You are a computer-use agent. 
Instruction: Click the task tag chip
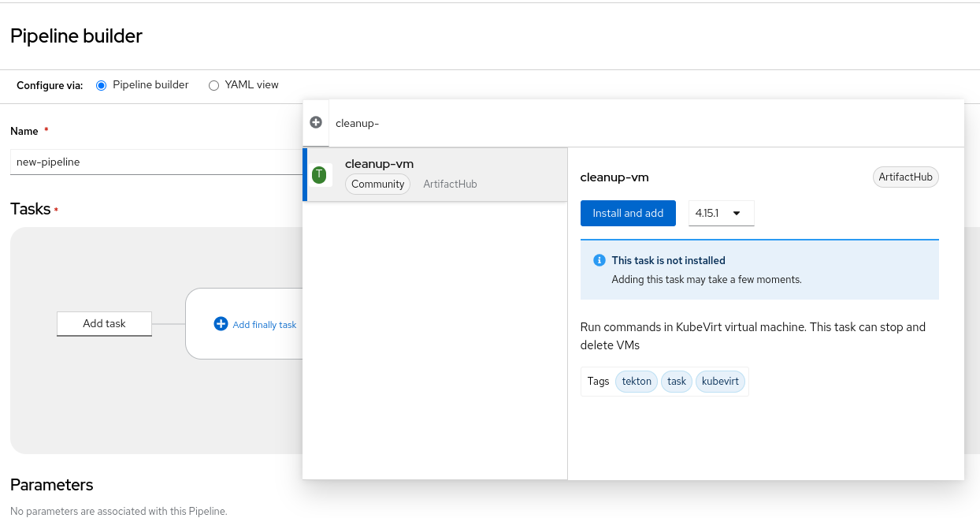(677, 382)
